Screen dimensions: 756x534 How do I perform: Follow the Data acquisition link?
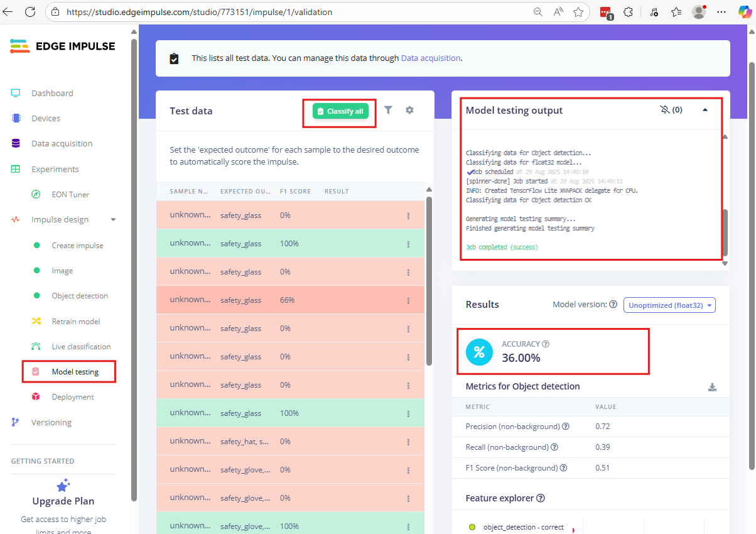point(430,58)
